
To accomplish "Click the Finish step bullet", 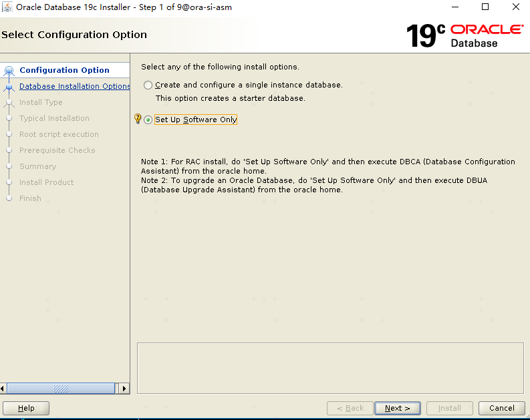I will (9, 198).
